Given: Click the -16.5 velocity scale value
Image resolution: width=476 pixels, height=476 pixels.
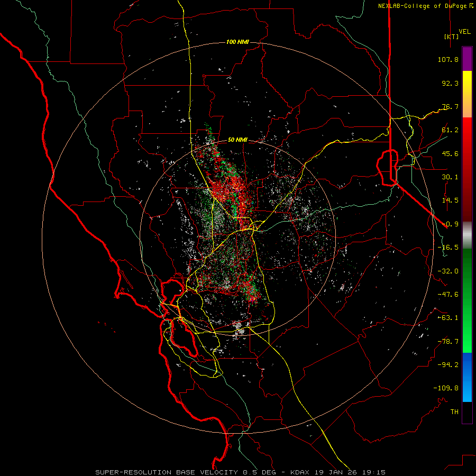Looking at the screenshot, I should [448, 248].
